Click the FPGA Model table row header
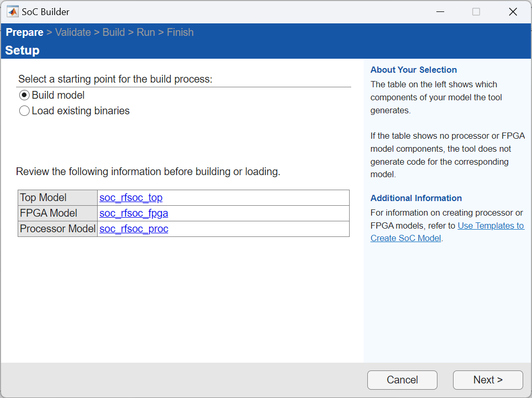The image size is (532, 398). pyautogui.click(x=46, y=213)
